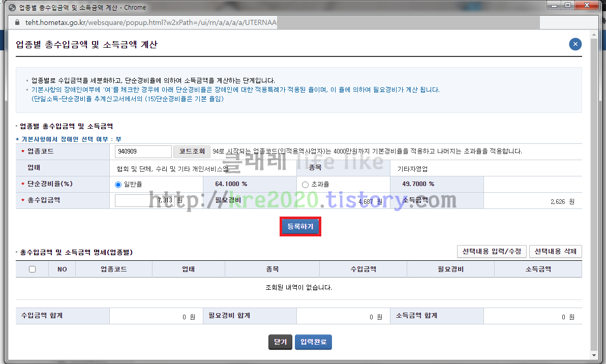Image resolution: width=606 pixels, height=364 pixels.
Task: Click the 총수입금액 및 소득금액 명세(업종별) heading
Action: coord(76,252)
